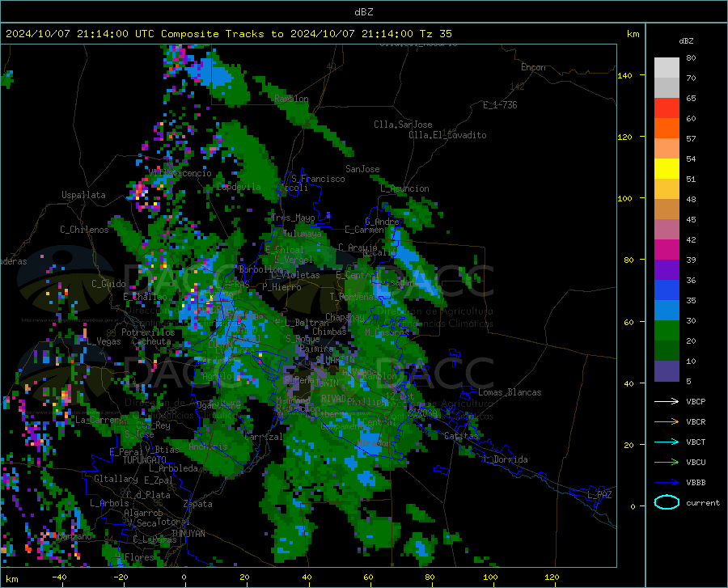This screenshot has width=728, height=588.
Task: Pick the magenta 39–42 dBZ swatch
Action: (667, 250)
